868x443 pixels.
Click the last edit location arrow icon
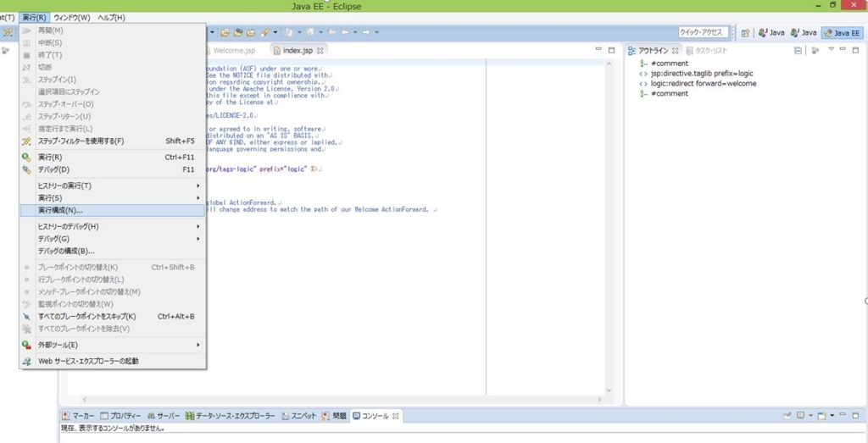click(x=331, y=33)
